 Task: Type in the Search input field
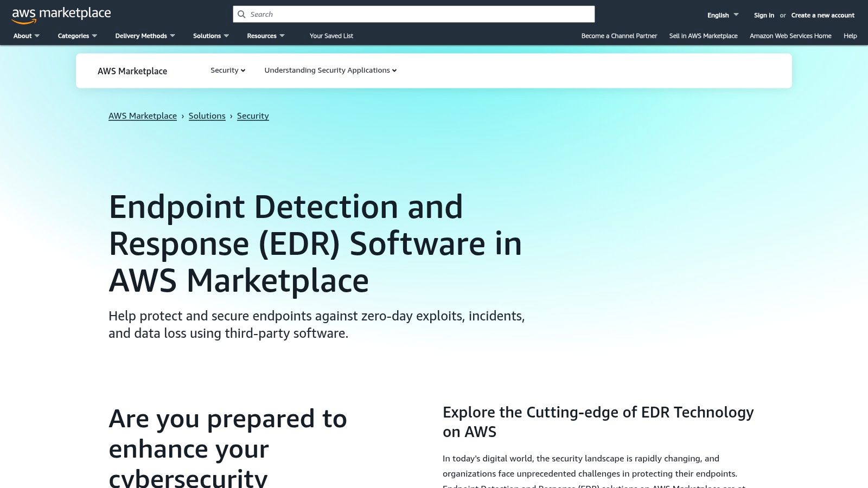point(418,14)
